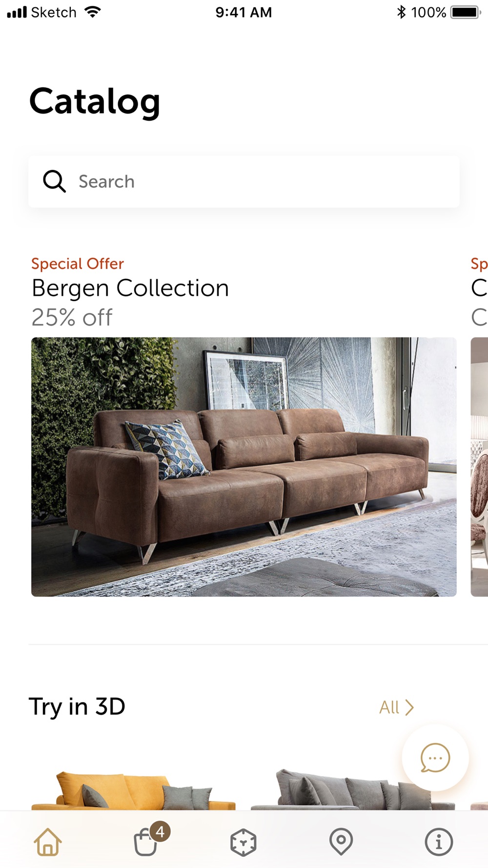Open the store location pin tab
The height and width of the screenshot is (868, 488).
coord(341,842)
